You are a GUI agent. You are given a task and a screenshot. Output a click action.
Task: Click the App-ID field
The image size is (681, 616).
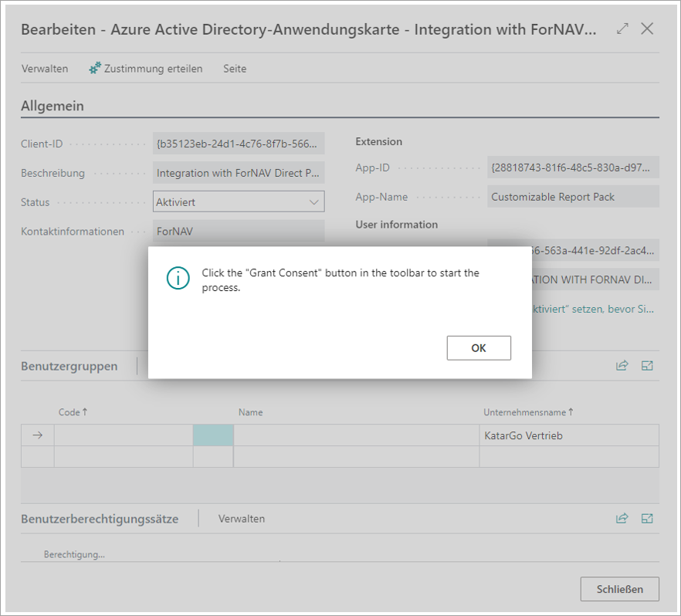coord(573,168)
